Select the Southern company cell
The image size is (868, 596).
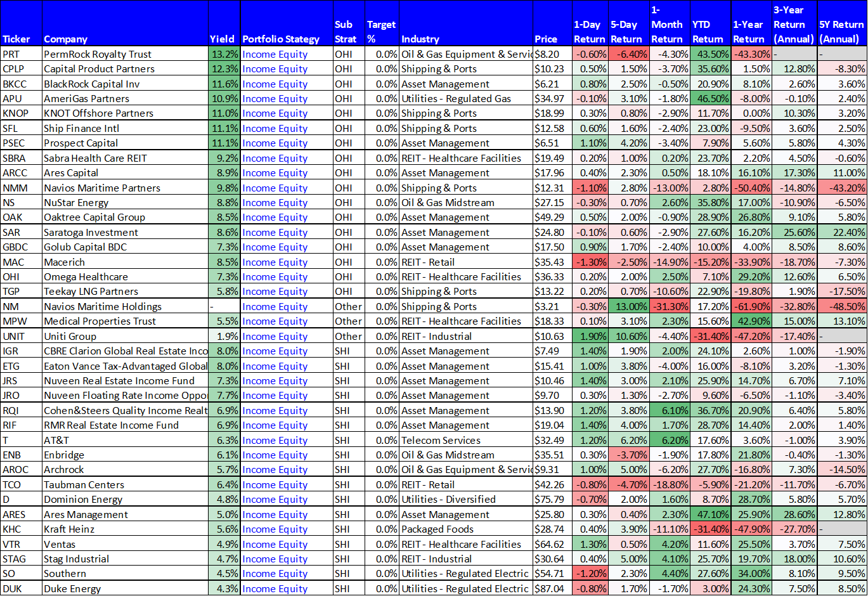point(125,574)
